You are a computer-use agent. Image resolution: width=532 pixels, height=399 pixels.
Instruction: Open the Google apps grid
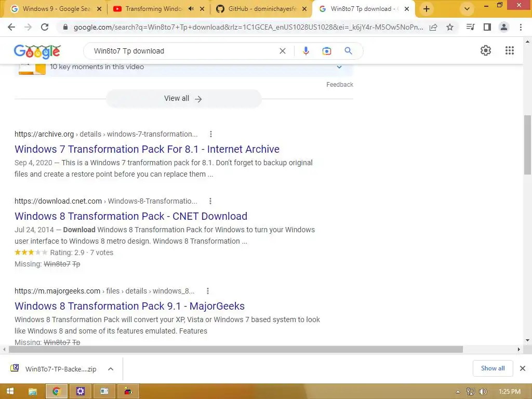[510, 50]
